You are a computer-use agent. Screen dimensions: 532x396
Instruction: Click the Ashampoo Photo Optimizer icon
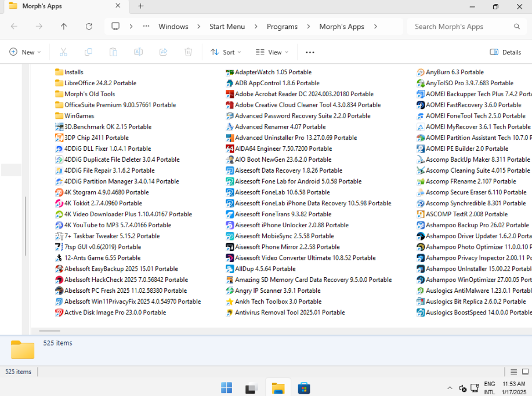tap(421, 247)
